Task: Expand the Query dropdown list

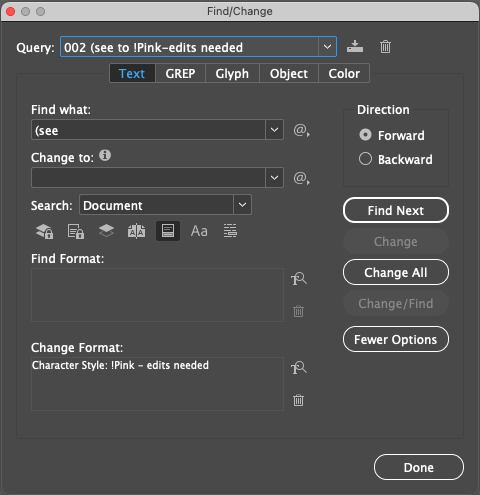Action: click(x=327, y=47)
